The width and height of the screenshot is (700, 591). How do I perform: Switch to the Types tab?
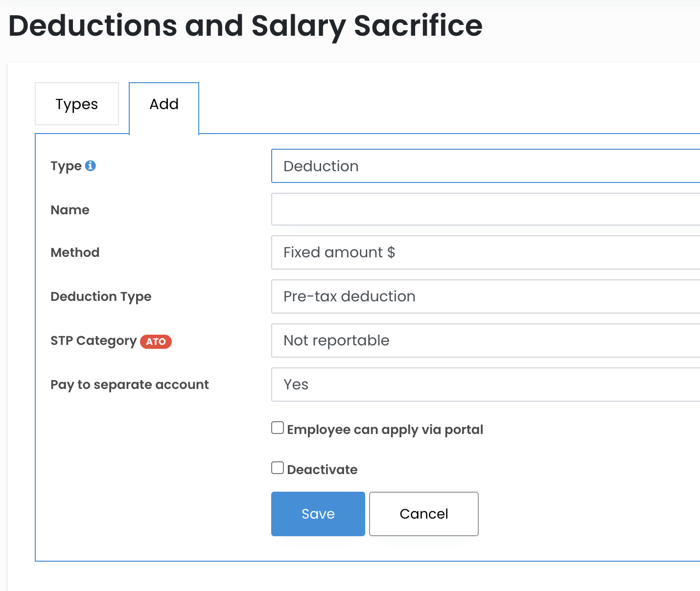[77, 104]
